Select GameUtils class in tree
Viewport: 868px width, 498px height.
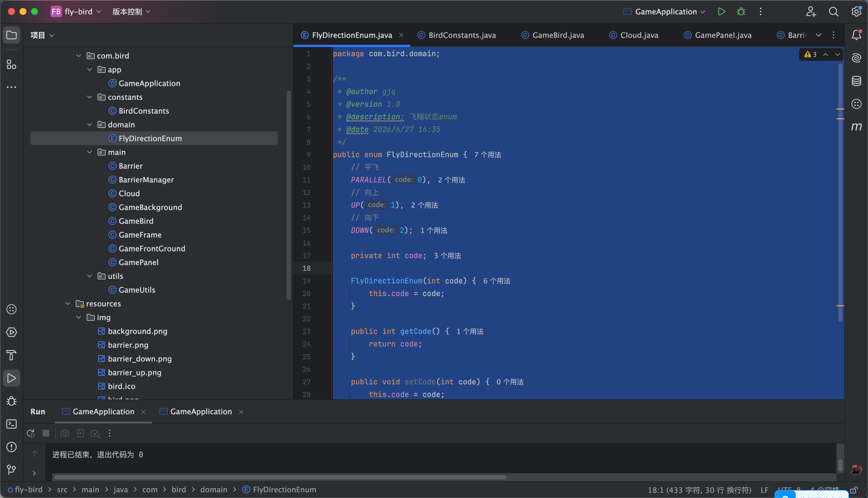click(137, 290)
